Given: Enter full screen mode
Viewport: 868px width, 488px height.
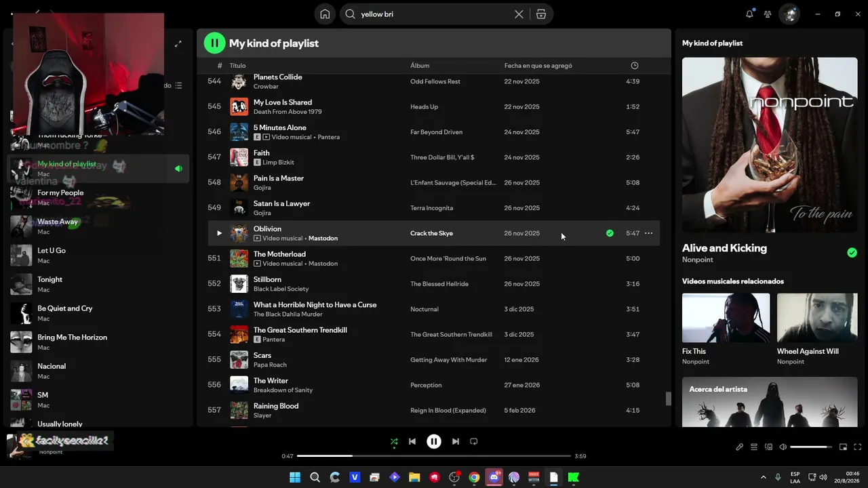Looking at the screenshot, I should pos(858,447).
